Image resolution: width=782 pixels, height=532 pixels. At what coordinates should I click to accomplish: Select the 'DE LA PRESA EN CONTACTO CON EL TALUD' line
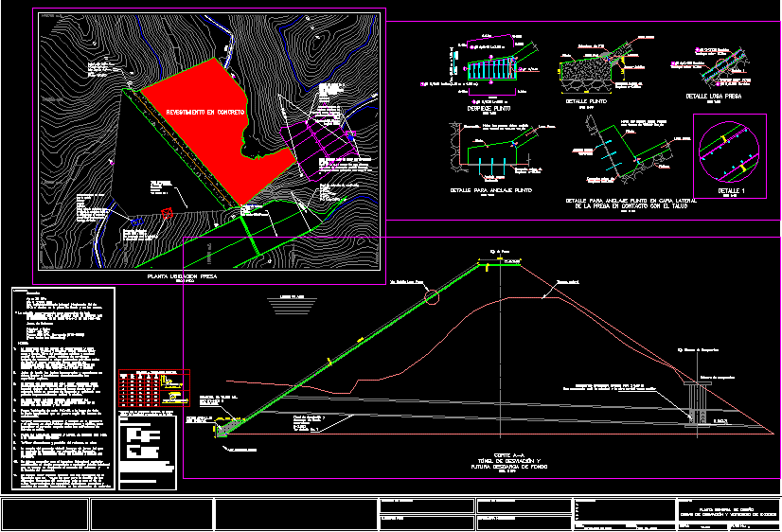pyautogui.click(x=631, y=206)
